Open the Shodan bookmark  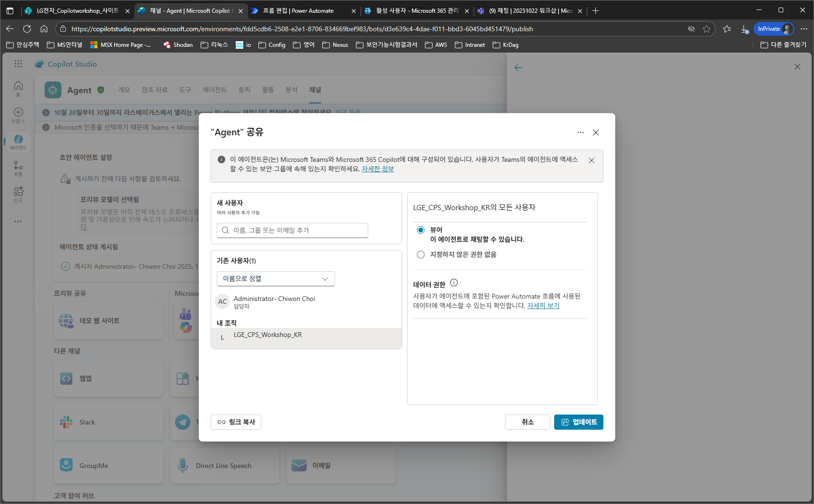pyautogui.click(x=178, y=45)
